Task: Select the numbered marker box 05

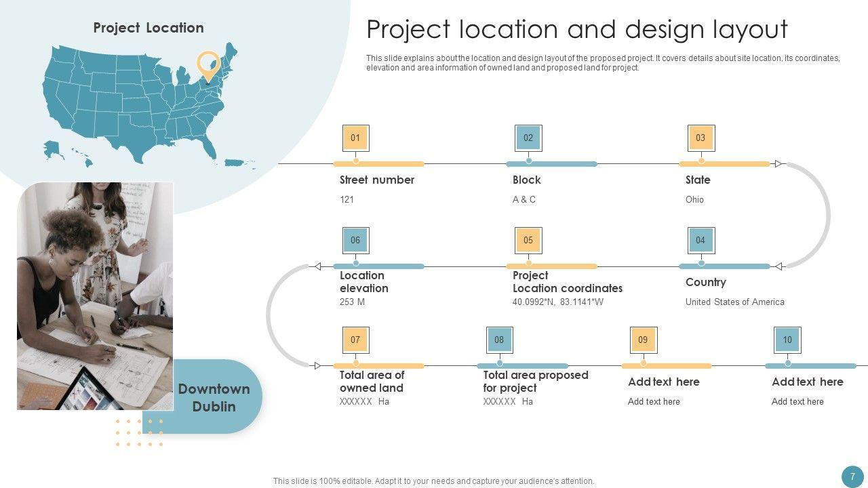Action: pos(528,240)
